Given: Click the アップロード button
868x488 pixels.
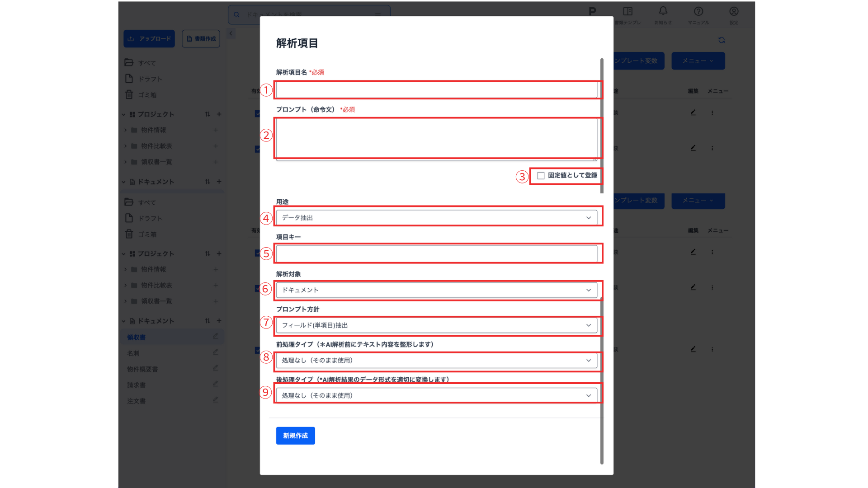Looking at the screenshot, I should (x=149, y=39).
